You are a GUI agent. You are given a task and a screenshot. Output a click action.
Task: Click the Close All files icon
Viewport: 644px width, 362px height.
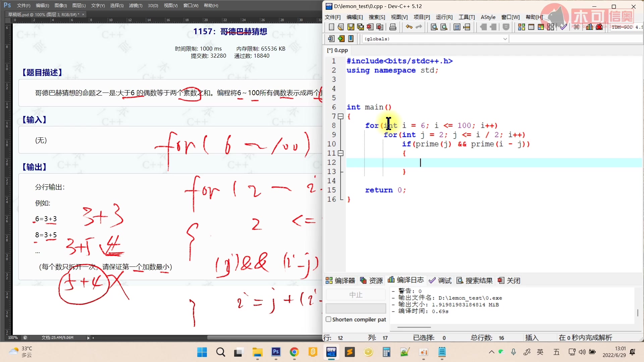point(380,27)
